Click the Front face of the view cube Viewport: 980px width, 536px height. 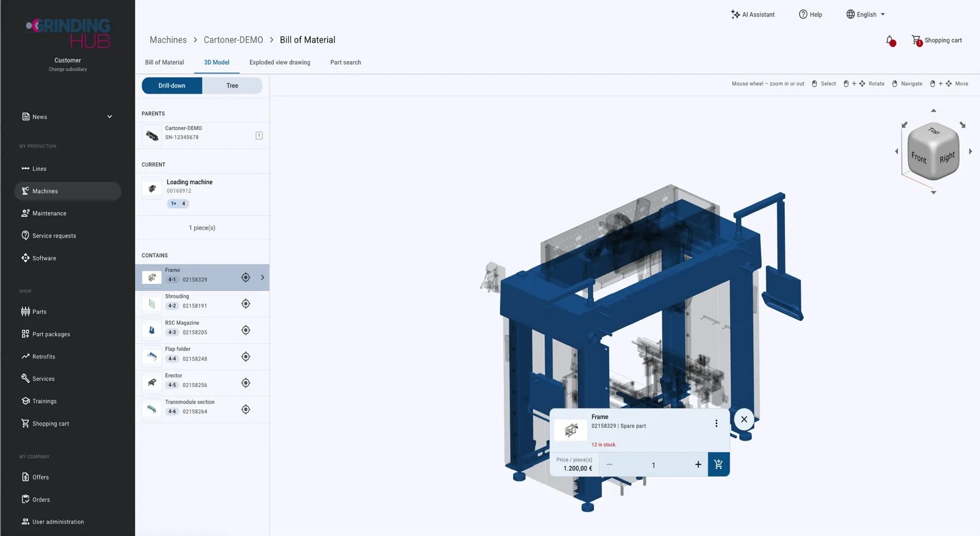[919, 157]
